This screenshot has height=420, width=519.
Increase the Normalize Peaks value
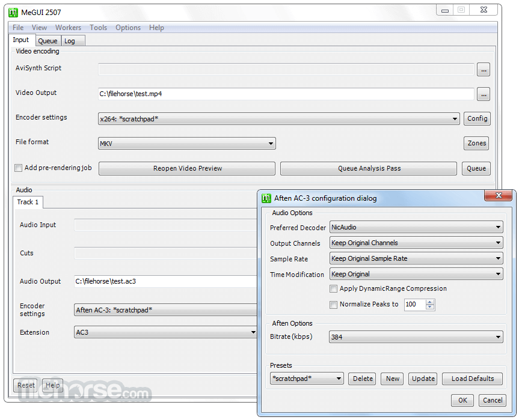click(x=429, y=302)
